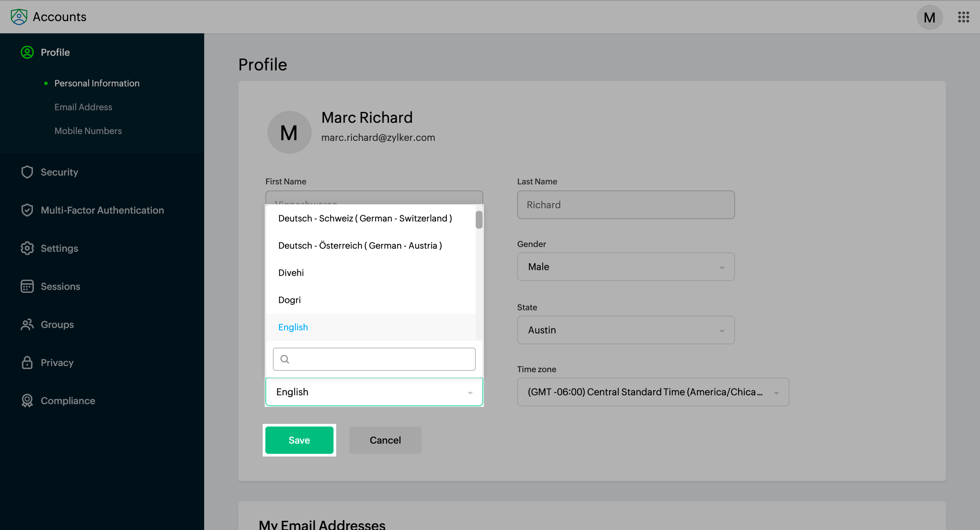The image size is (980, 530).
Task: Focus the language search input field
Action: [x=380, y=359]
